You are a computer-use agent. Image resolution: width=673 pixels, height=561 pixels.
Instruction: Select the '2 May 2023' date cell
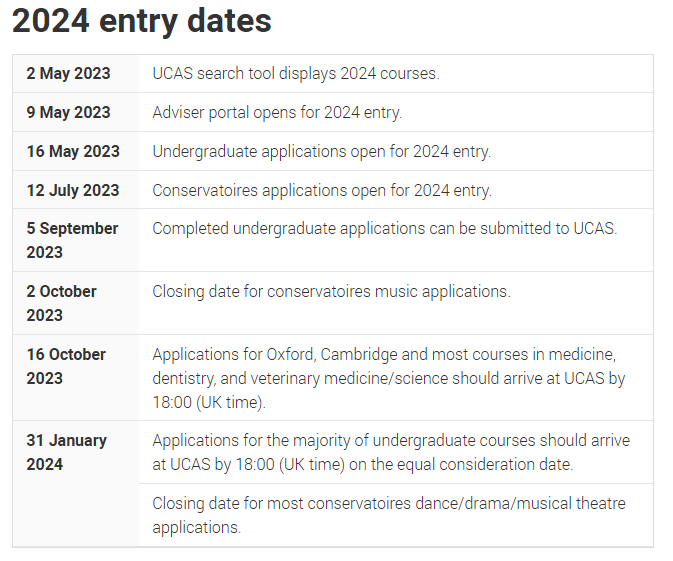coord(76,73)
